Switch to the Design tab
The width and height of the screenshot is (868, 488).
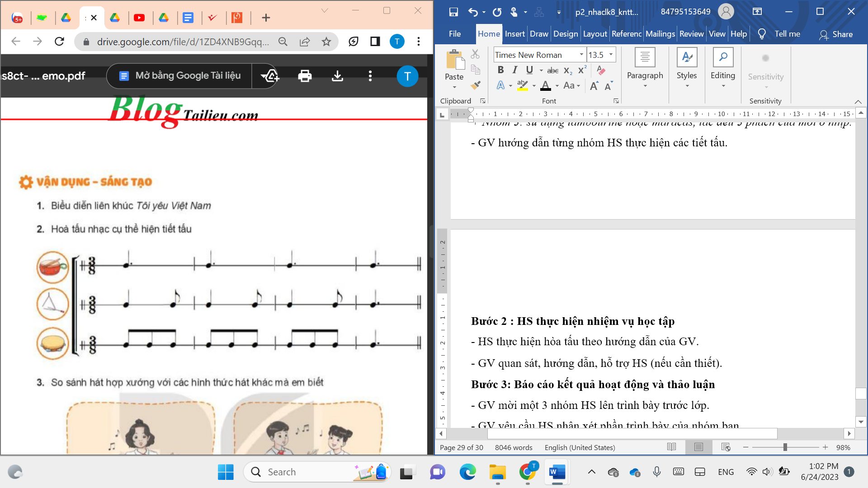click(x=566, y=34)
